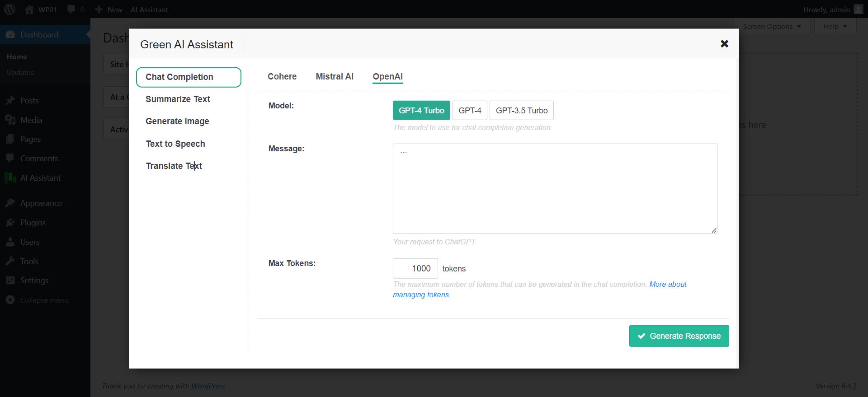The width and height of the screenshot is (868, 397).
Task: Click the Comments icon in sidebar
Action: pos(10,159)
